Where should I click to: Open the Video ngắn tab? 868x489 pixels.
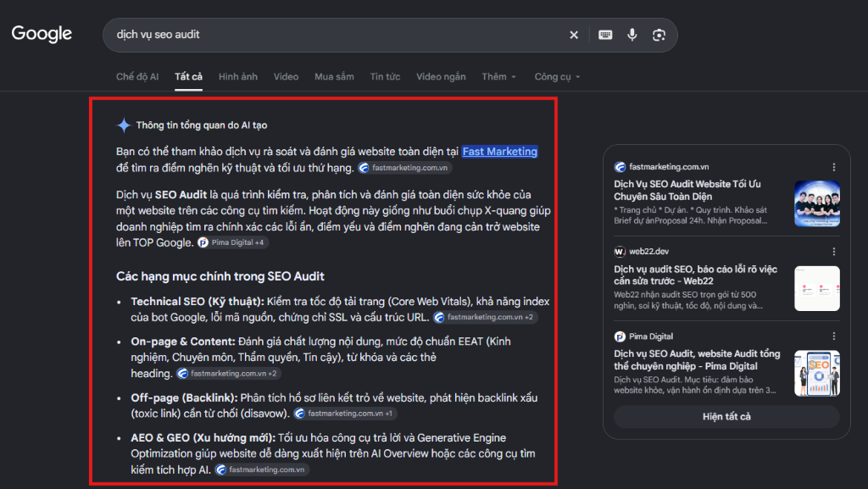[x=441, y=77]
